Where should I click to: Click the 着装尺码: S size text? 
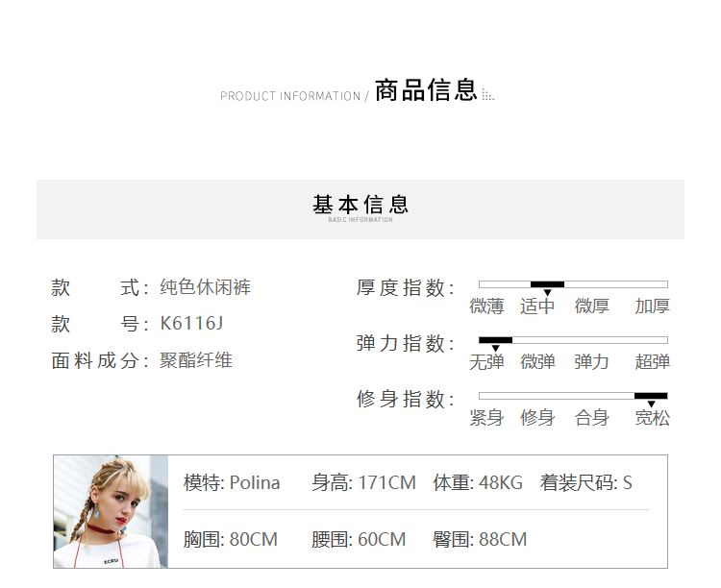click(585, 482)
